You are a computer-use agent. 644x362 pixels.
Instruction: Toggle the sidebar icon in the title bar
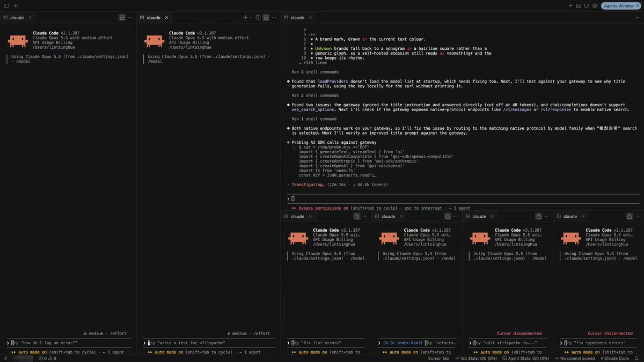(6, 5)
